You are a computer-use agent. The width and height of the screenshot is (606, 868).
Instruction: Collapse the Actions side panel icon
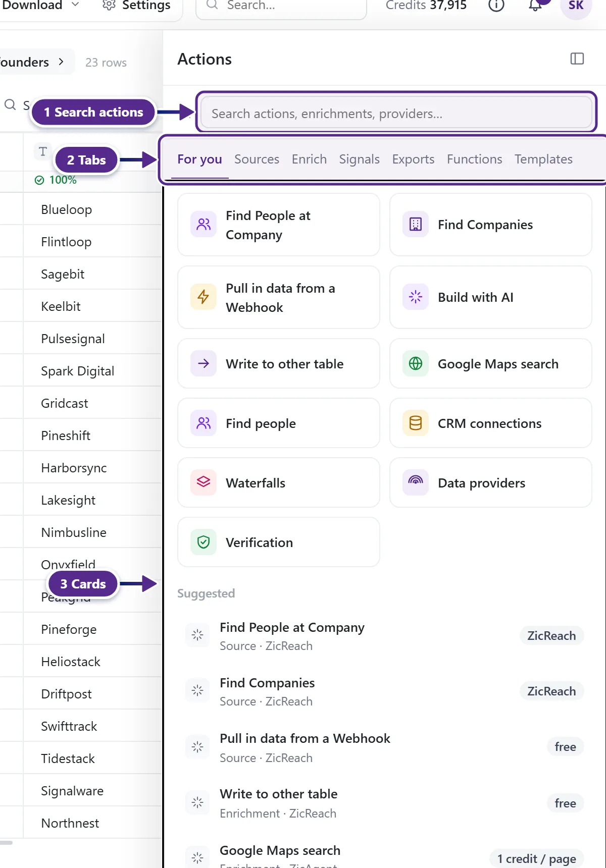click(x=577, y=59)
